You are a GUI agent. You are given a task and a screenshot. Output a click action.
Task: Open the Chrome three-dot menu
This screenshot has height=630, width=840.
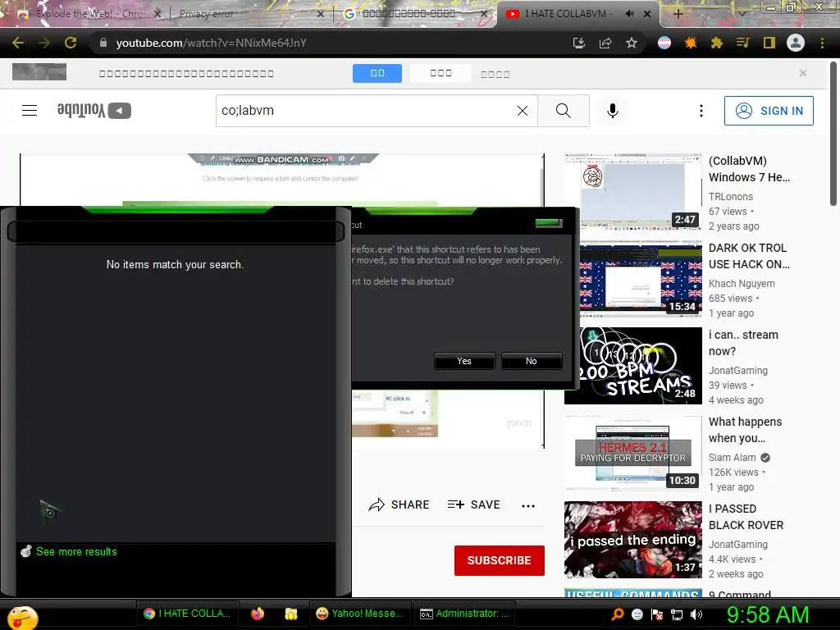(x=822, y=43)
